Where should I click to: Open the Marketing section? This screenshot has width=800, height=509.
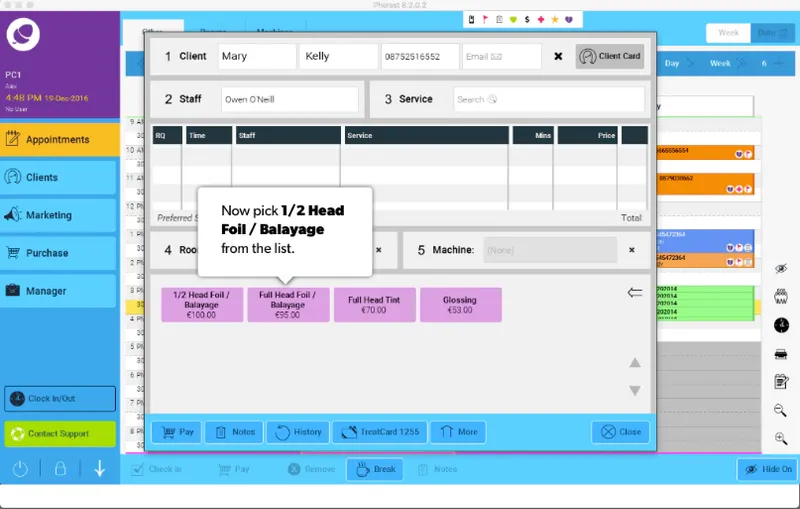59,215
